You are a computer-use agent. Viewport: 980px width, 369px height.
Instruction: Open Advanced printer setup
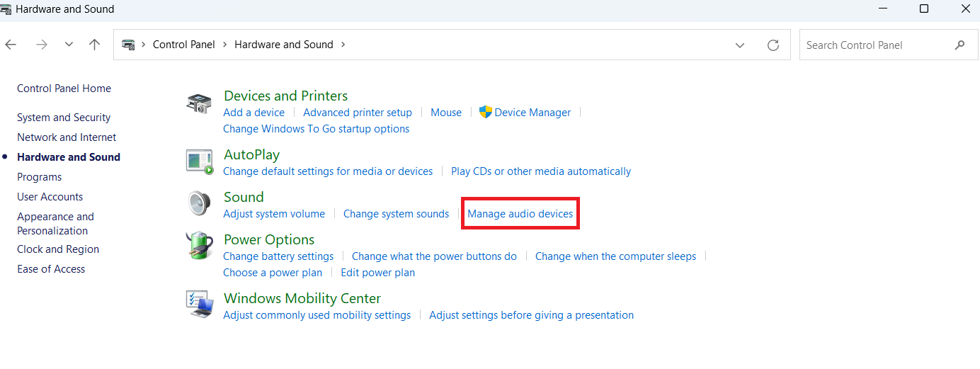click(358, 112)
